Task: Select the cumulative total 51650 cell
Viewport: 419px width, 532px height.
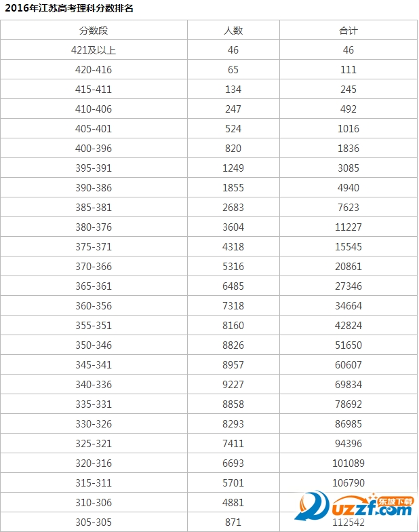Action: pos(348,345)
